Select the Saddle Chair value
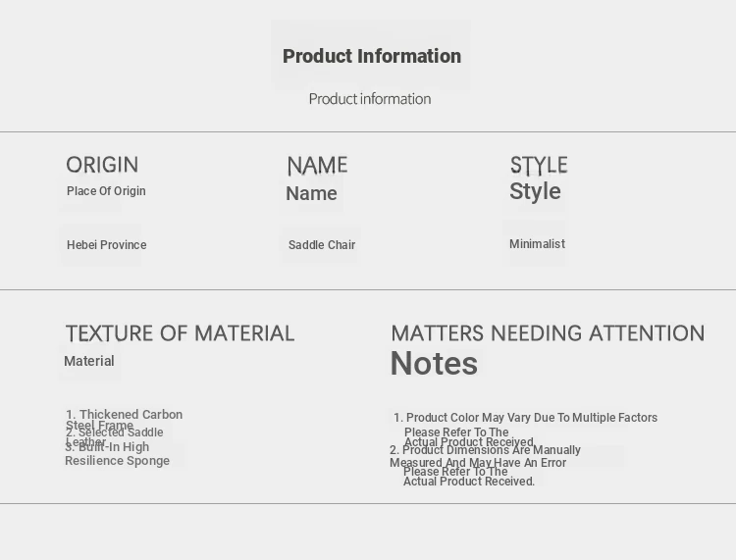This screenshot has width=736, height=560. pyautogui.click(x=322, y=245)
